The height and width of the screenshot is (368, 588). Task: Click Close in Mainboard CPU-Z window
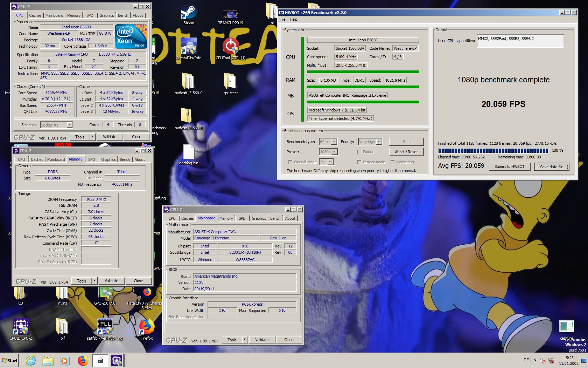[289, 340]
